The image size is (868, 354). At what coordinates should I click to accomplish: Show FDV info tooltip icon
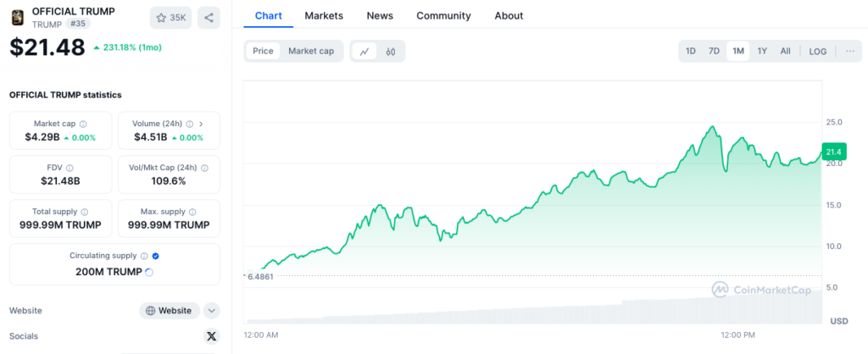coord(70,169)
